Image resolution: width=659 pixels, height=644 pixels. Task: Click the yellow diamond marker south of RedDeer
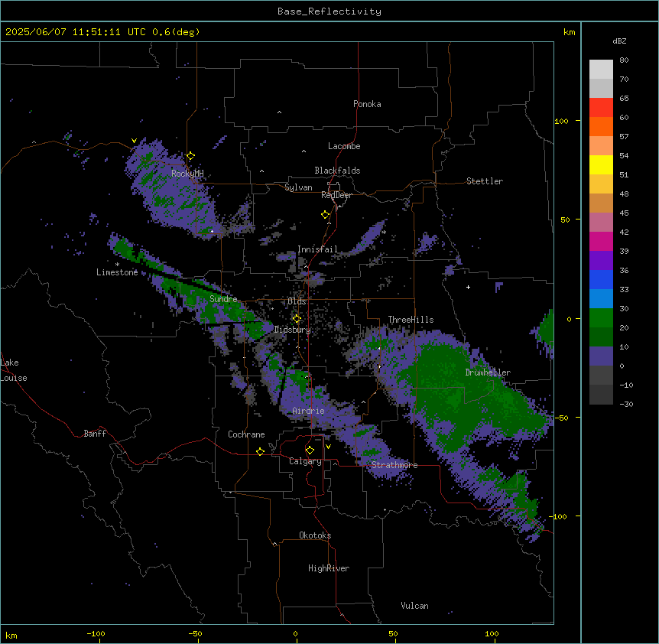(326, 215)
